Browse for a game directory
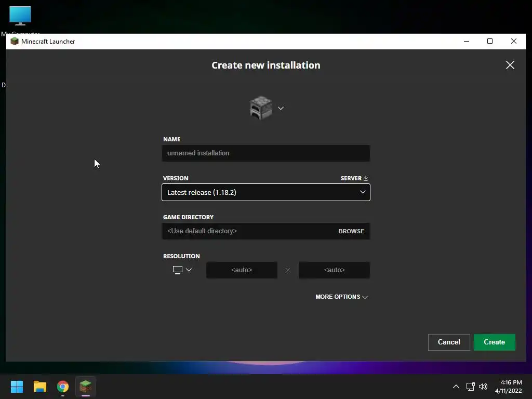Image resolution: width=532 pixels, height=399 pixels. click(x=351, y=231)
